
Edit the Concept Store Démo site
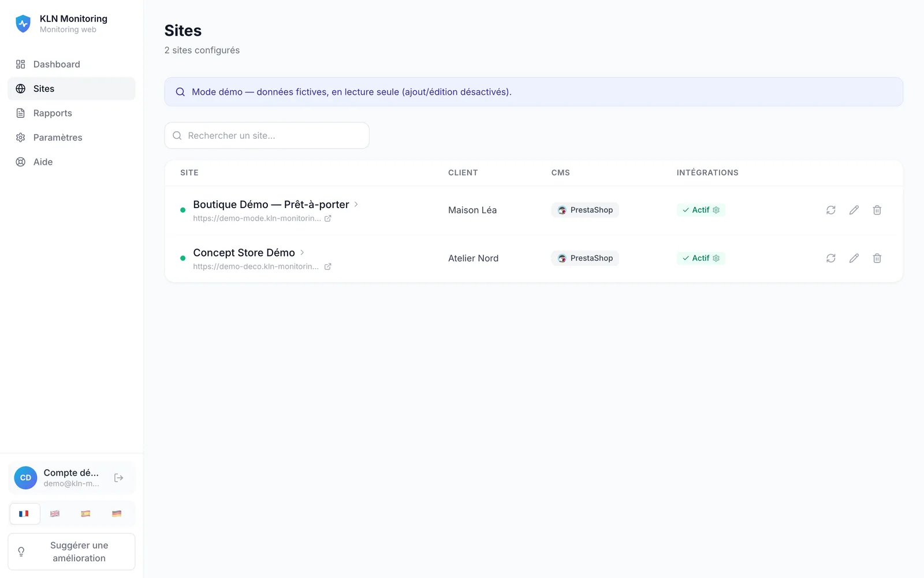(854, 258)
